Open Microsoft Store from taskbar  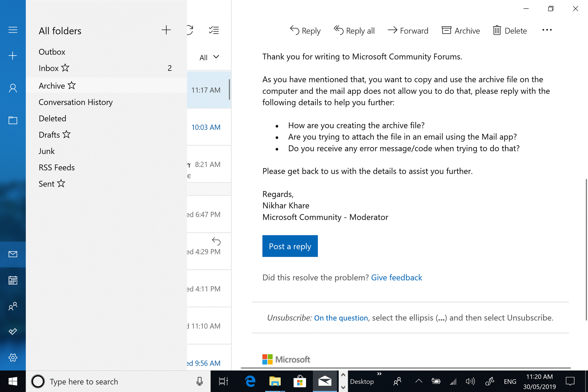tap(300, 381)
